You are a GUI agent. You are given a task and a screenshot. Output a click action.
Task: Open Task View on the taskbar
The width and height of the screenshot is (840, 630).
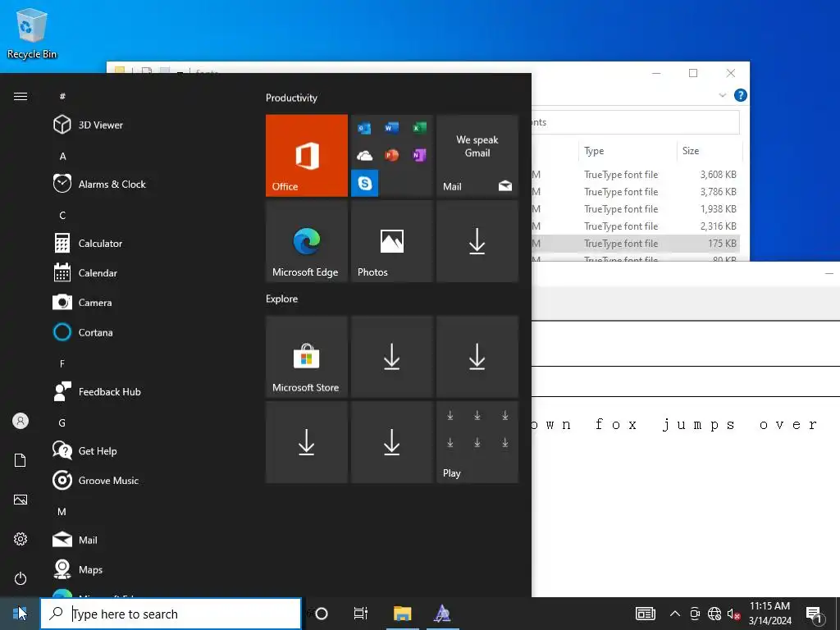pos(361,614)
